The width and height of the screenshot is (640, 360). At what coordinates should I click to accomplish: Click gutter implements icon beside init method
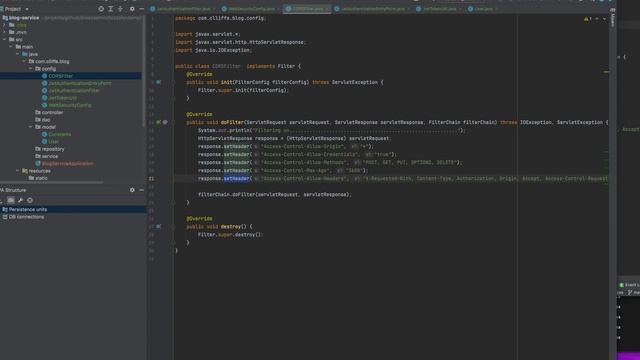(158, 82)
